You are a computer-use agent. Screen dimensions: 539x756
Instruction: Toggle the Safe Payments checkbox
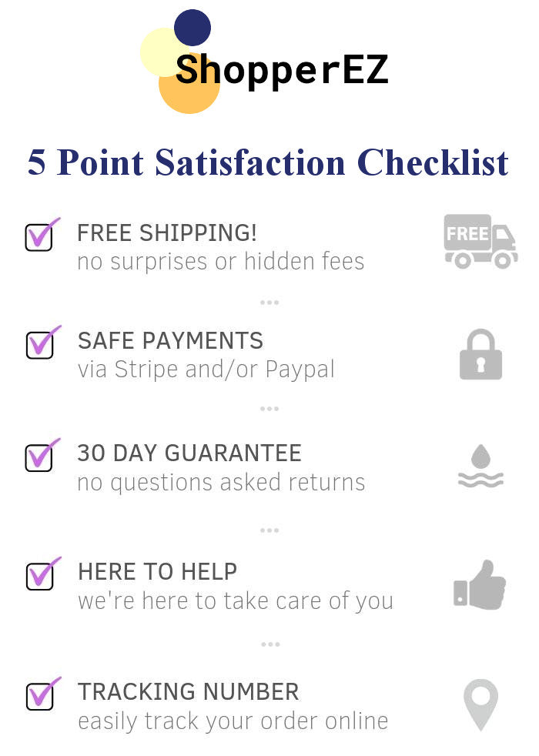39,345
